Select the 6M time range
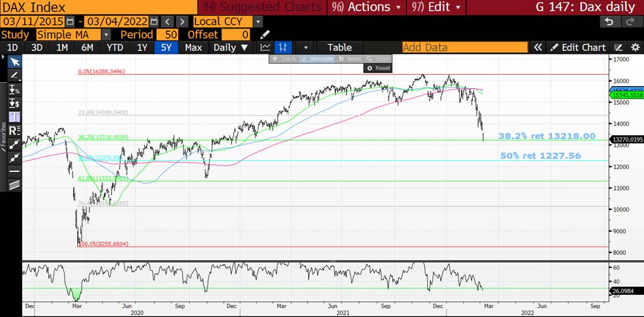644x317 pixels. (x=87, y=47)
